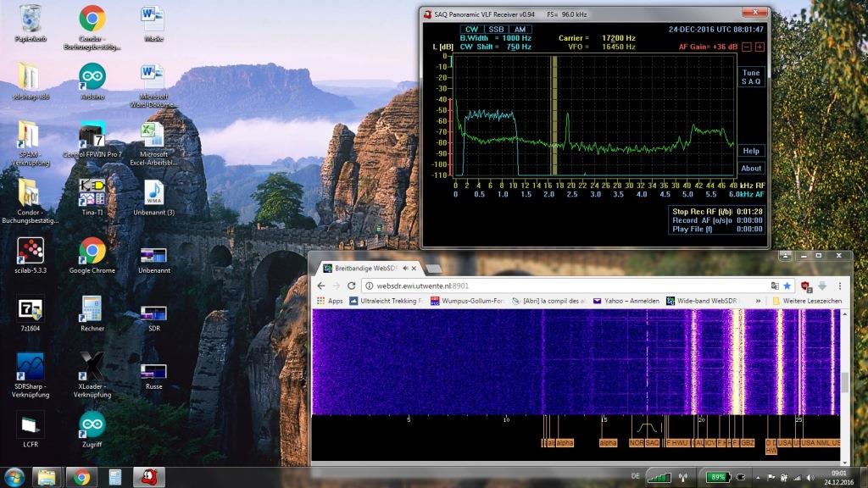This screenshot has width=868, height=488.
Task: Switch the receiver to SSB mode
Action: coord(495,30)
